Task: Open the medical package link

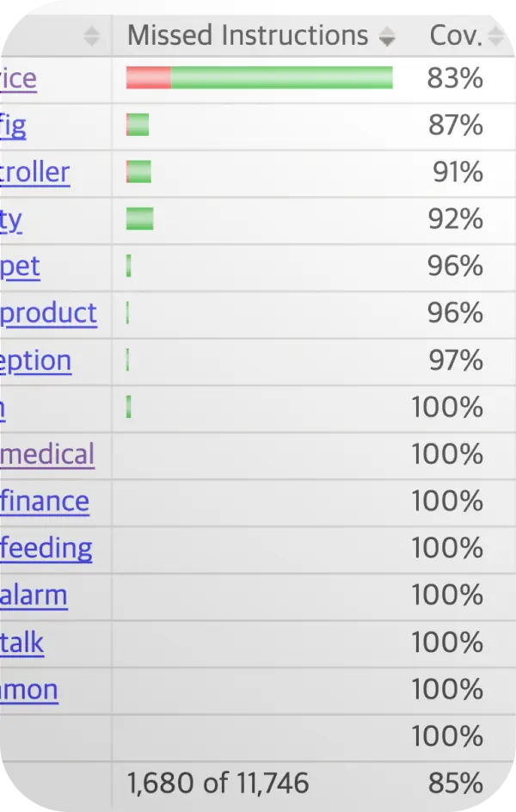Action: (x=47, y=454)
